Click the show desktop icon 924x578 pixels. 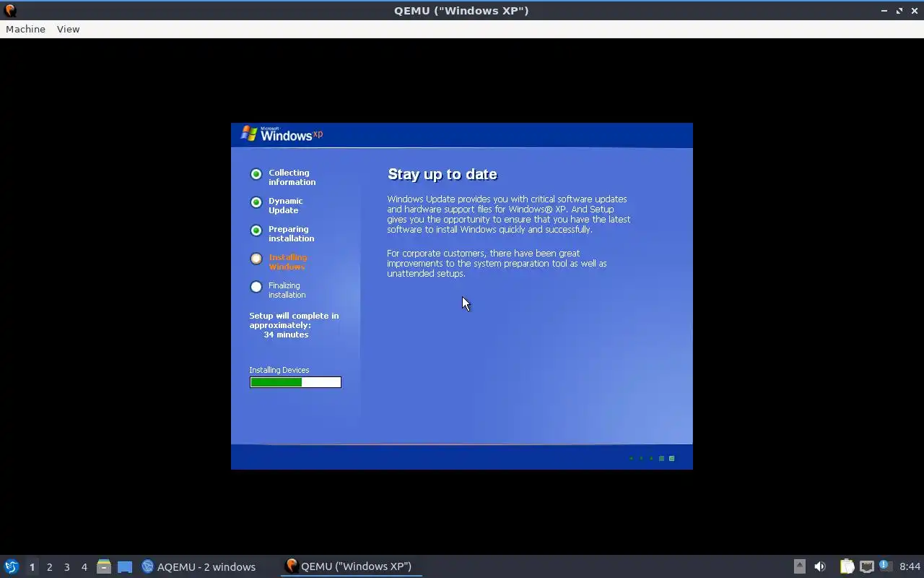pos(125,566)
